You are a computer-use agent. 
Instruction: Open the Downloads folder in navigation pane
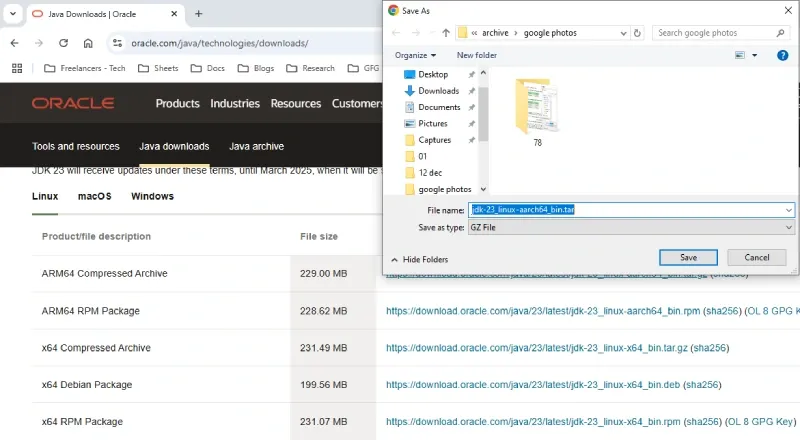tap(438, 91)
